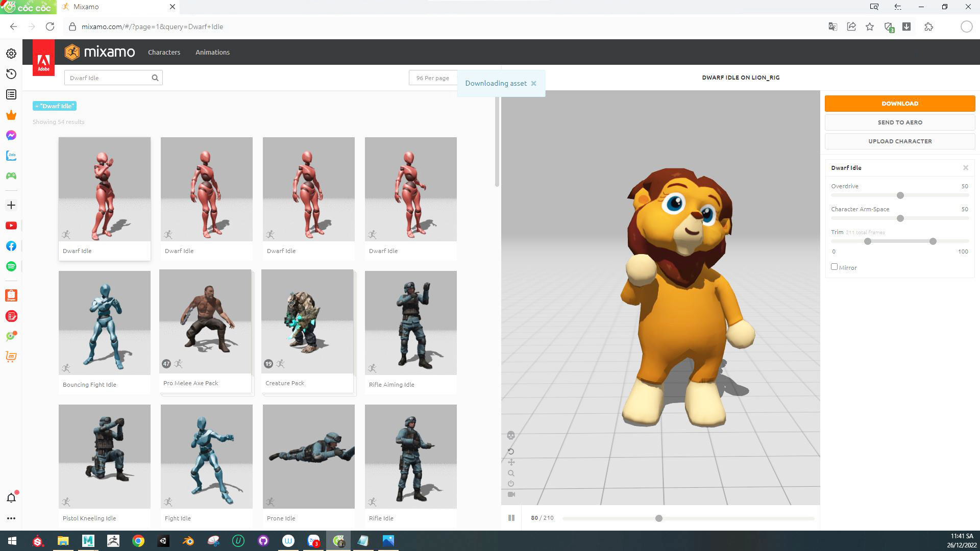Viewport: 980px width, 551px height.
Task: Add a sidebar shortcut with the plus icon
Action: pos(11,205)
